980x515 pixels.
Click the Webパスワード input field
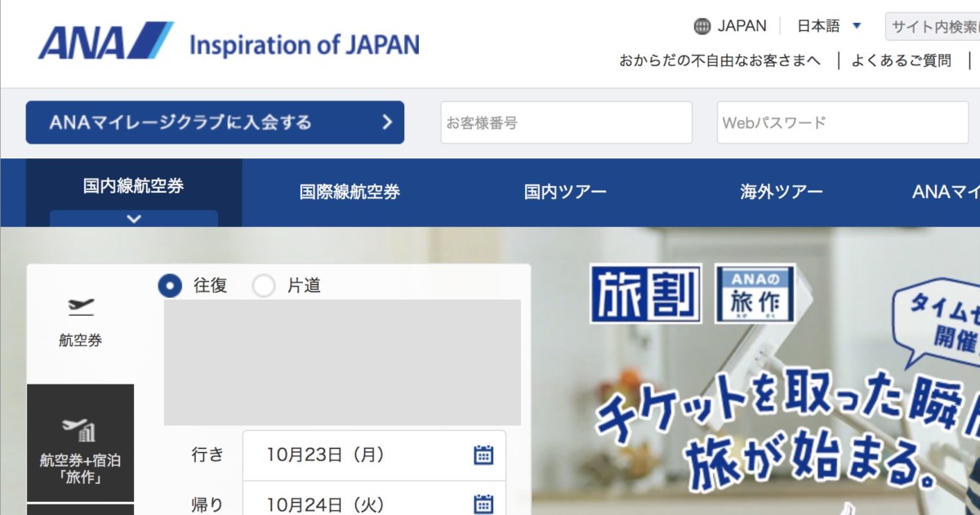[843, 122]
